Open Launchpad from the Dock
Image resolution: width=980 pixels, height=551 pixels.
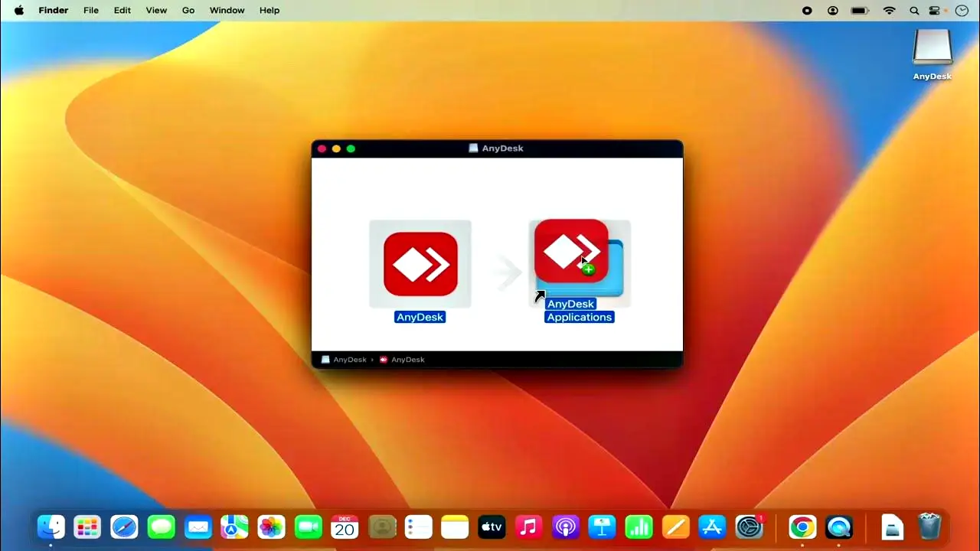coord(87,527)
